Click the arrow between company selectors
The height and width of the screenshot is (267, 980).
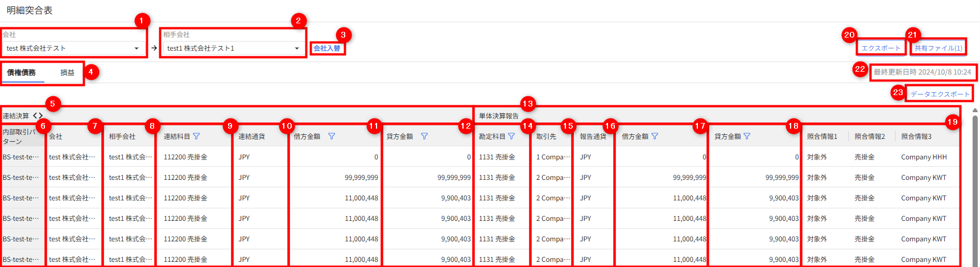(154, 48)
